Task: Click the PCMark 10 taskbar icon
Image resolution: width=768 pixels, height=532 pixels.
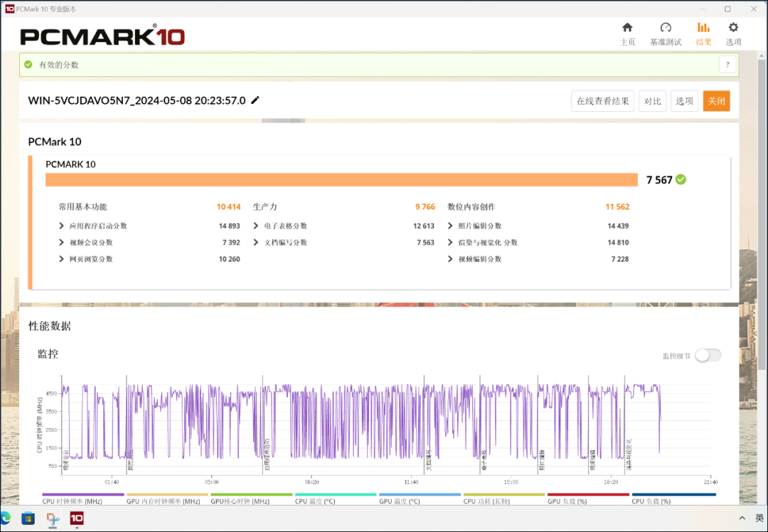Action: pyautogui.click(x=76, y=518)
